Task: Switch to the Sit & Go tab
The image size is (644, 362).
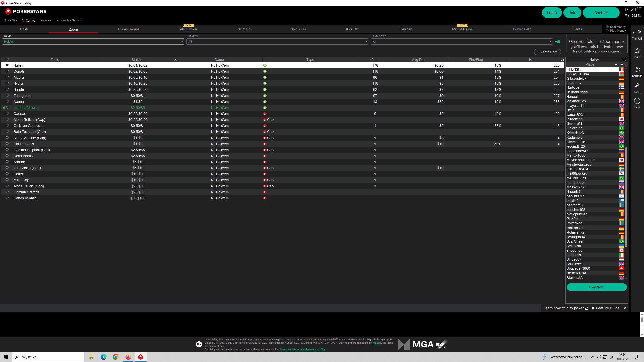Action: 244,29
